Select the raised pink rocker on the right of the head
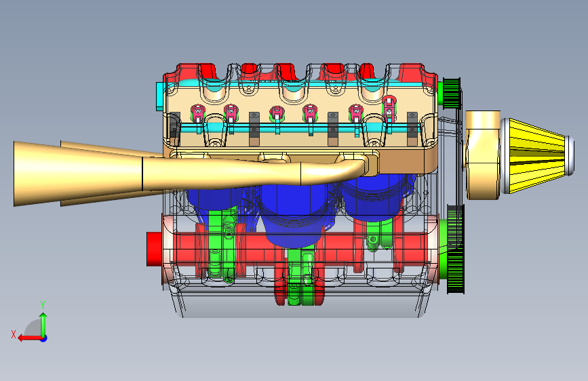This screenshot has height=381, width=588. click(x=389, y=107)
